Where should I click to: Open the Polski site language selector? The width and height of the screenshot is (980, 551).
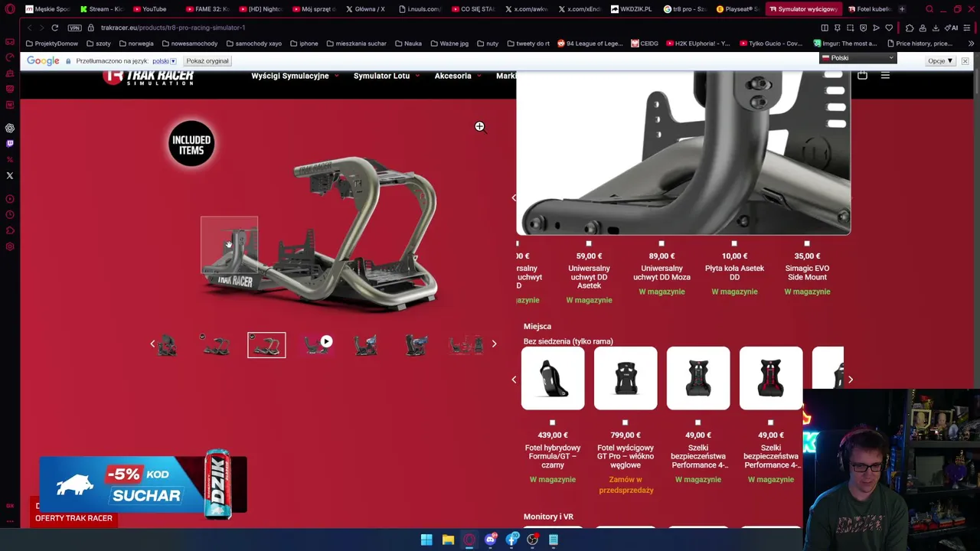pos(857,58)
